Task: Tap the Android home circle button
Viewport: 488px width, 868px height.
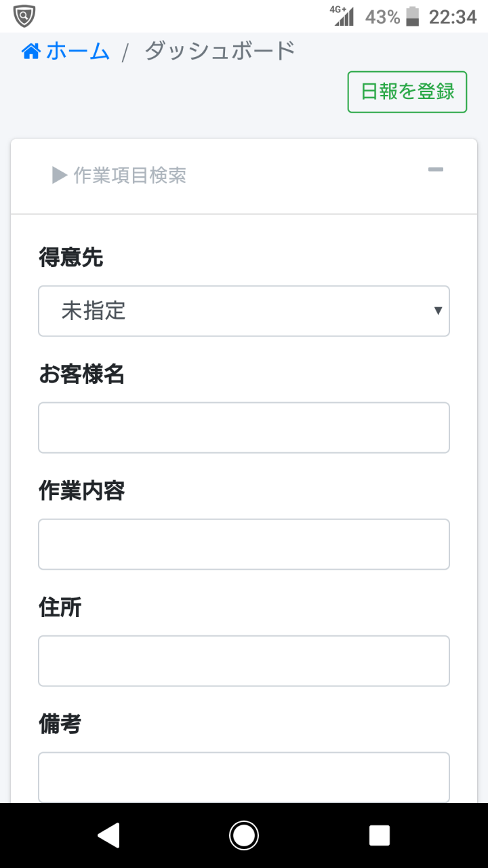Action: pos(244,835)
